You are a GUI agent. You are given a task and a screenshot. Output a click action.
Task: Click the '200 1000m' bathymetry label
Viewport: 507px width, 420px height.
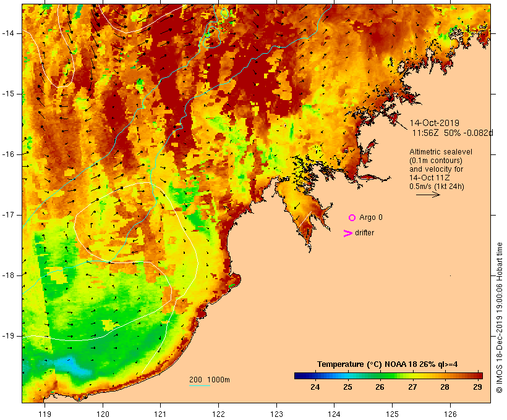(210, 380)
